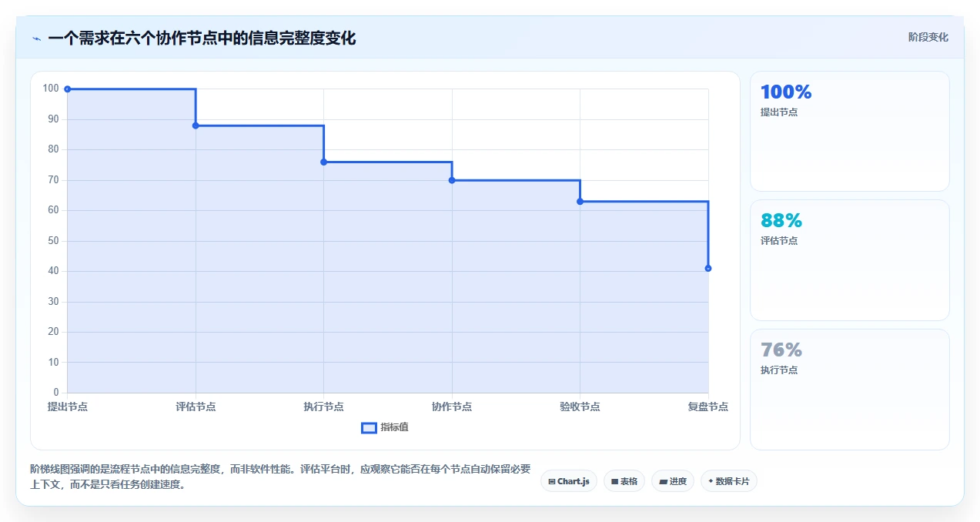980x522 pixels.
Task: Select the 进度 tag pill
Action: (x=673, y=481)
